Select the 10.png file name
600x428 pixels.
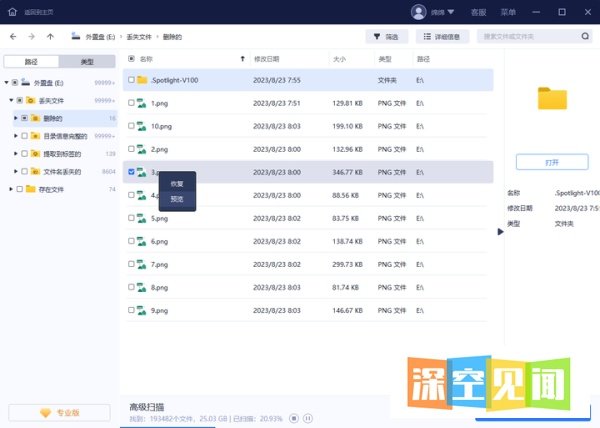pos(161,126)
